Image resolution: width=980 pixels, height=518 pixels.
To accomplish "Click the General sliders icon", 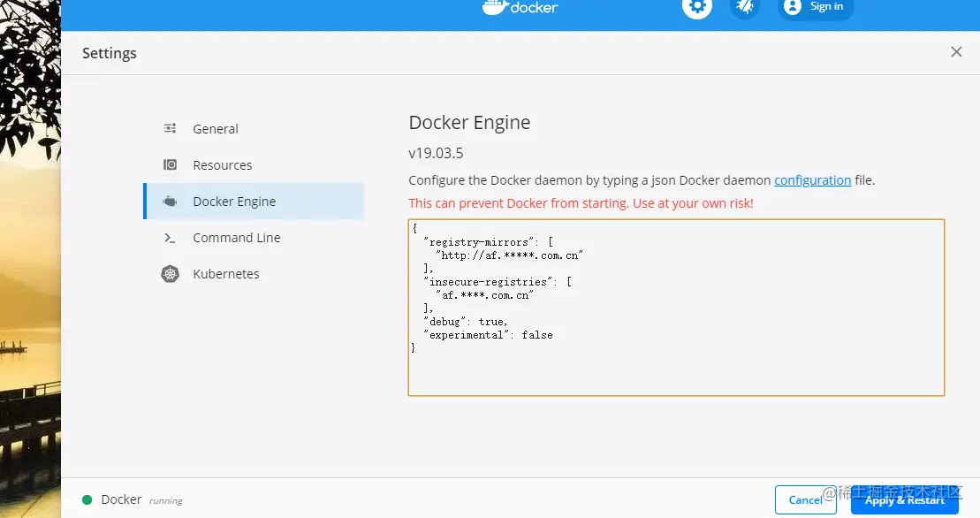I will [170, 128].
